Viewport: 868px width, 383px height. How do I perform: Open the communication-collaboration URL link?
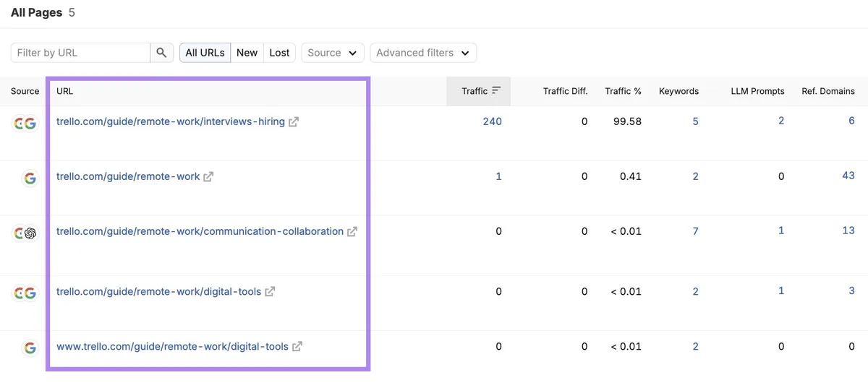tap(200, 231)
